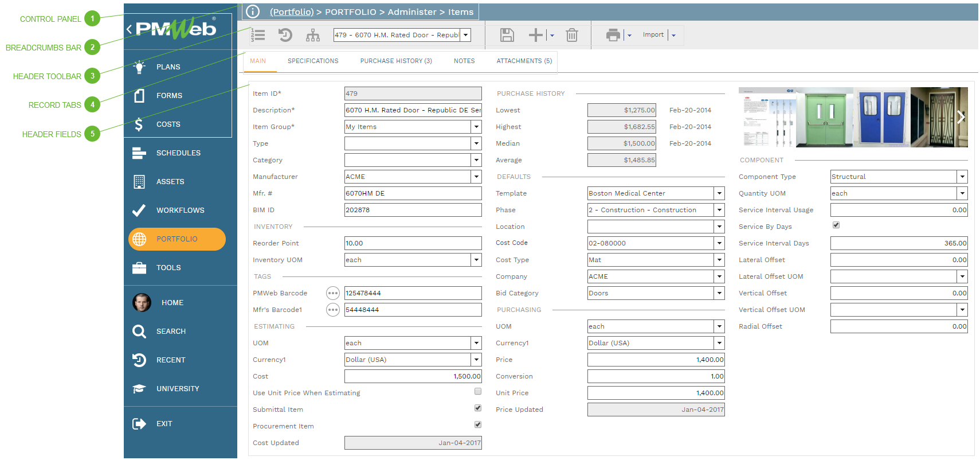The height and width of the screenshot is (460, 980).
Task: Open the Schedules menu label
Action: coord(178,153)
